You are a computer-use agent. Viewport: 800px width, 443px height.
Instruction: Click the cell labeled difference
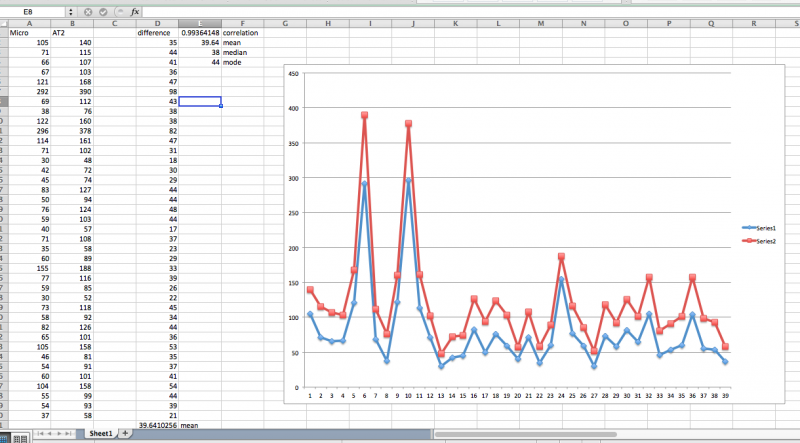pos(156,33)
